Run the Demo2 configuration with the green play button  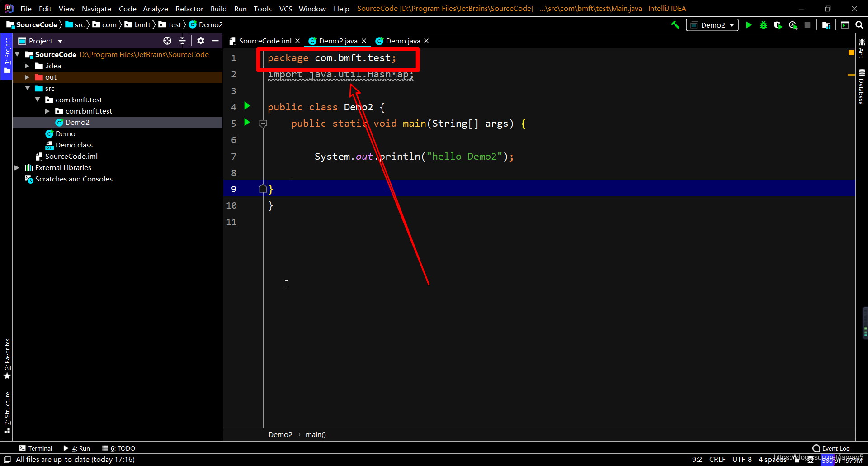749,25
